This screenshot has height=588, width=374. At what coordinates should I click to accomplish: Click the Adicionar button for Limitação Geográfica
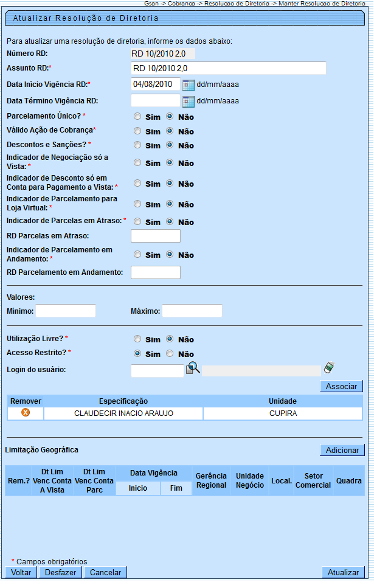342,450
